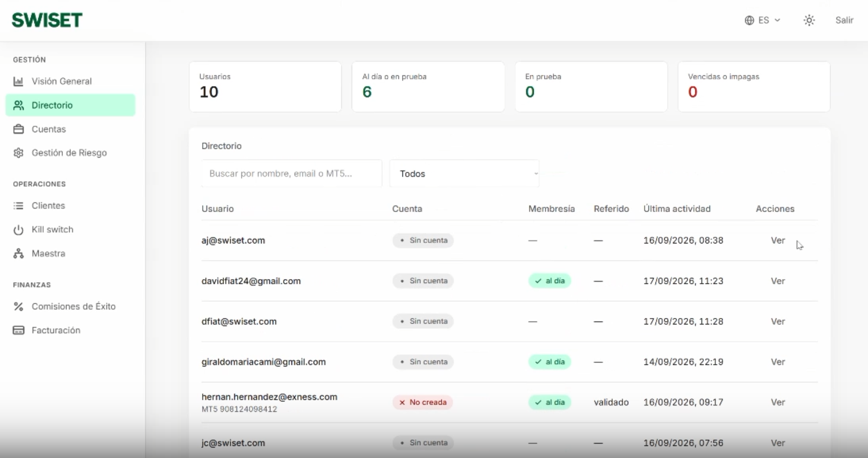Go to Cuentas section
The height and width of the screenshot is (458, 868).
[x=70, y=129]
